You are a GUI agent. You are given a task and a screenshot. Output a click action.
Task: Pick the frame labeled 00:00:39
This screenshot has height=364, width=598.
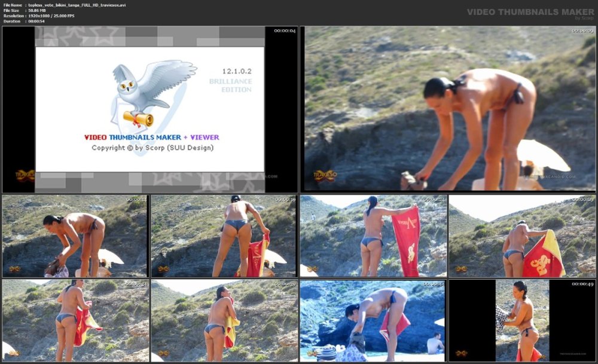(224, 321)
